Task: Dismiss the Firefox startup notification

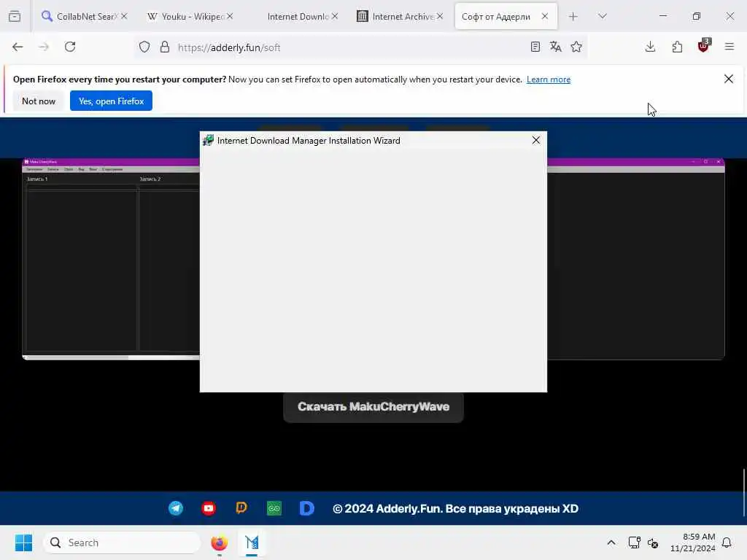Action: point(729,79)
